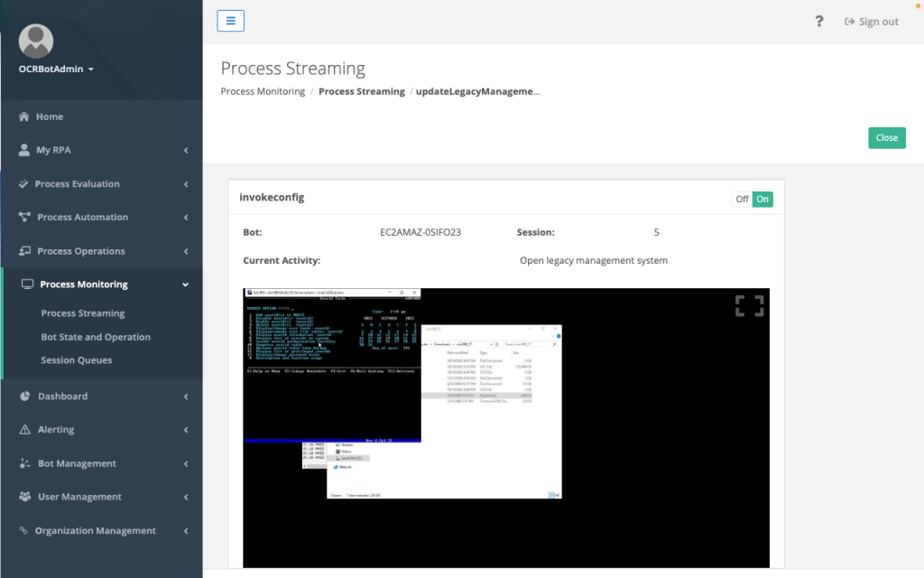Viewport: 924px width, 578px height.
Task: Click the Bot Management icon
Action: 24,463
